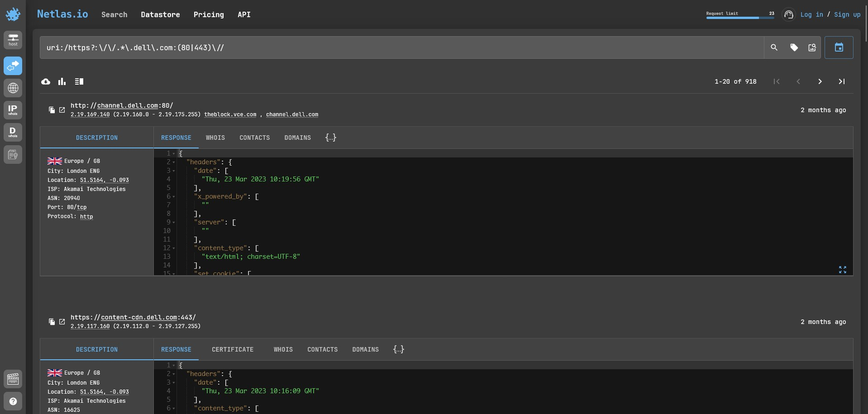Collapse the "date" fold arrow on line 3
Screen dimensions: 868x414
click(174, 171)
